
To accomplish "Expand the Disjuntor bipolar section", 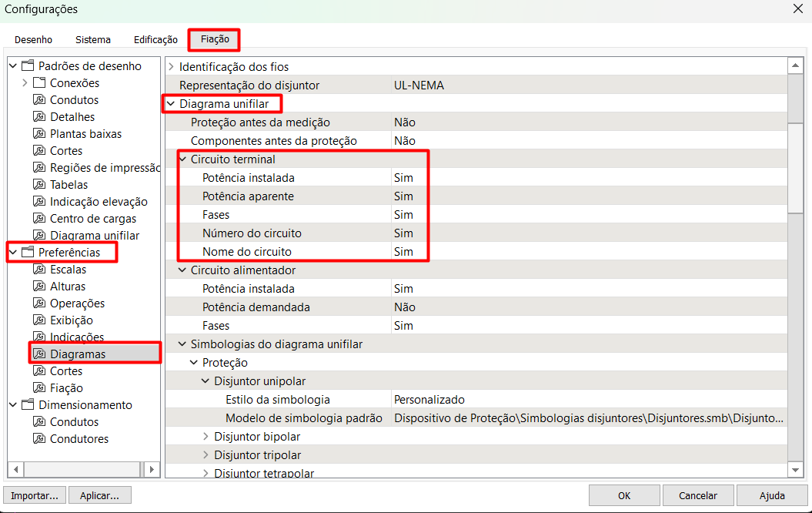I will coord(206,437).
